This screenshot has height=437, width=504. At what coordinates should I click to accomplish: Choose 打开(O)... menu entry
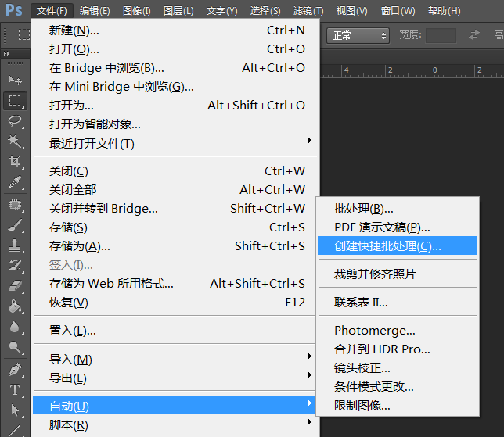pos(176,49)
